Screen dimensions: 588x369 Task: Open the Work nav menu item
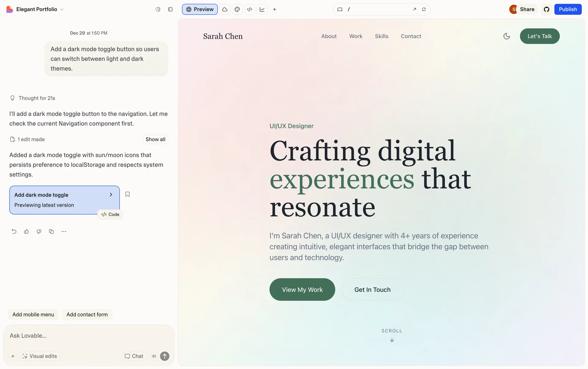pyautogui.click(x=356, y=36)
